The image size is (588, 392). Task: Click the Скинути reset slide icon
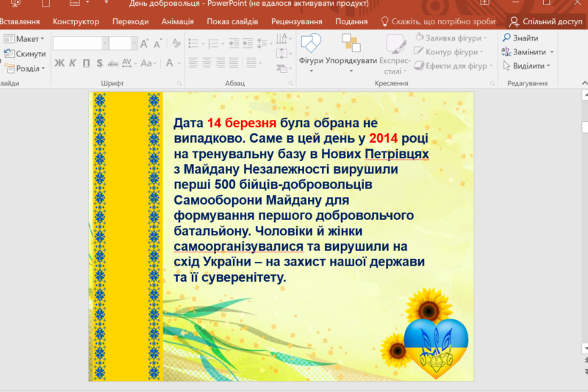point(9,54)
